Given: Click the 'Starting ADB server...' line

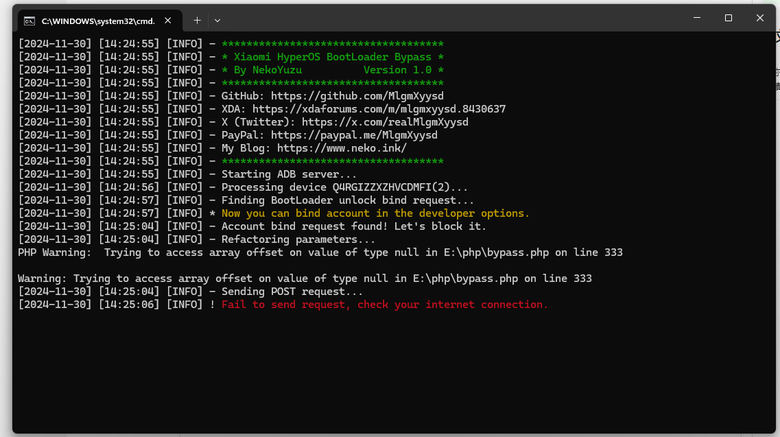Looking at the screenshot, I should click(289, 174).
